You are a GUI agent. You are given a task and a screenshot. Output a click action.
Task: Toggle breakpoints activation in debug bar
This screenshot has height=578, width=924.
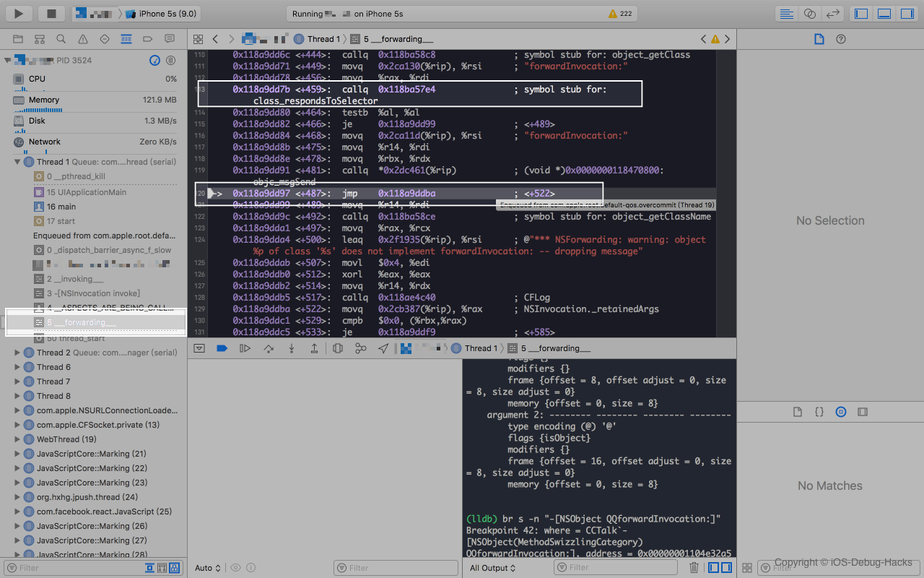click(222, 348)
